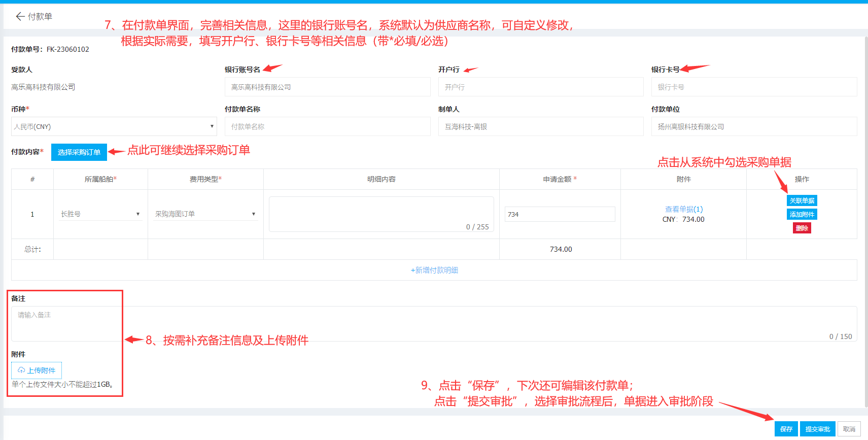Open the 币种 dropdown showing 人民币(CNY)

[114, 126]
